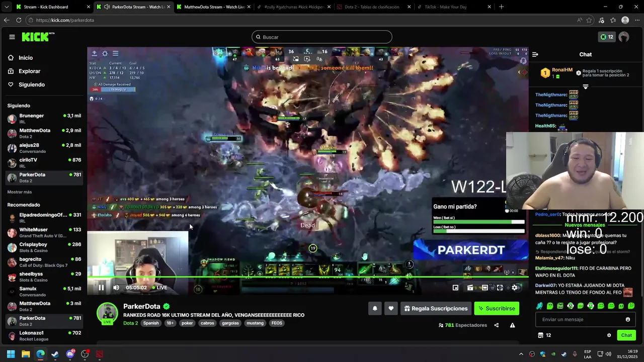This screenshot has width=644, height=362.
Task: Open alejus28 channel in sidebar
Action: [x=44, y=148]
